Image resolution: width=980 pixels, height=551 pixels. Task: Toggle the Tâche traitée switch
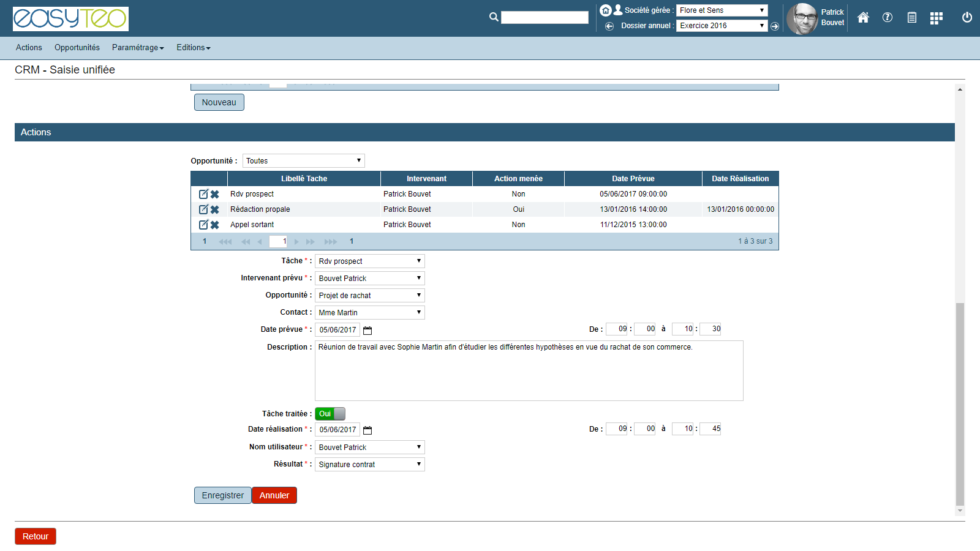click(x=330, y=414)
